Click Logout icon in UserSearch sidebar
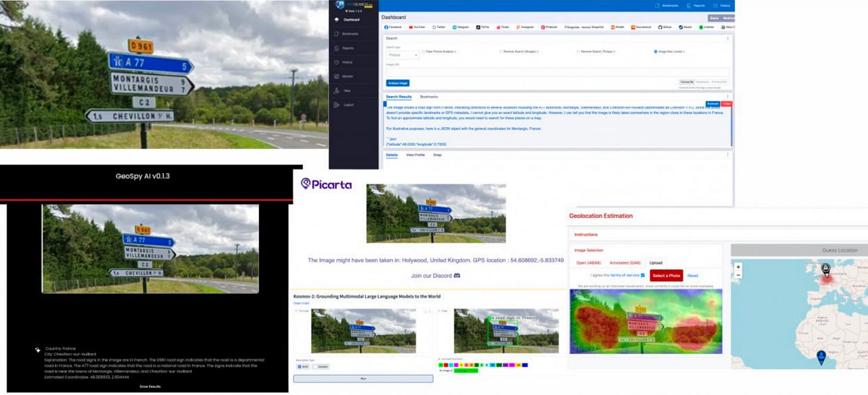This screenshot has width=868, height=395. 336,105
